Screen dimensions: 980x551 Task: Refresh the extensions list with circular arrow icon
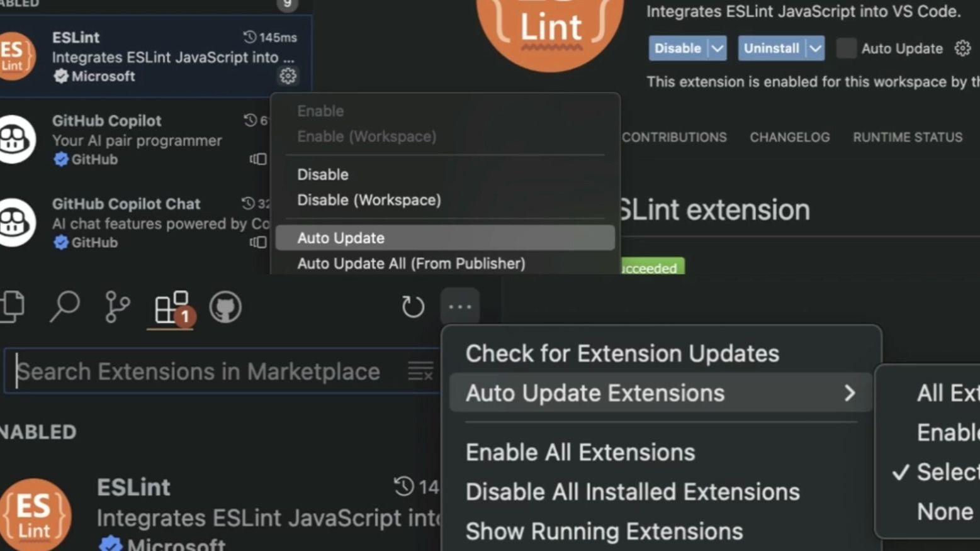[413, 306]
